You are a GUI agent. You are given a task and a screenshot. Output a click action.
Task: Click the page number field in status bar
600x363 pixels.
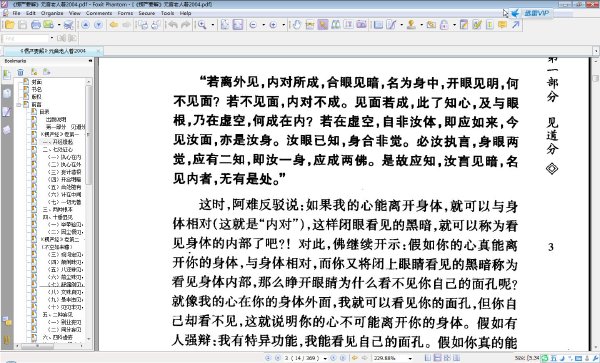302,358
